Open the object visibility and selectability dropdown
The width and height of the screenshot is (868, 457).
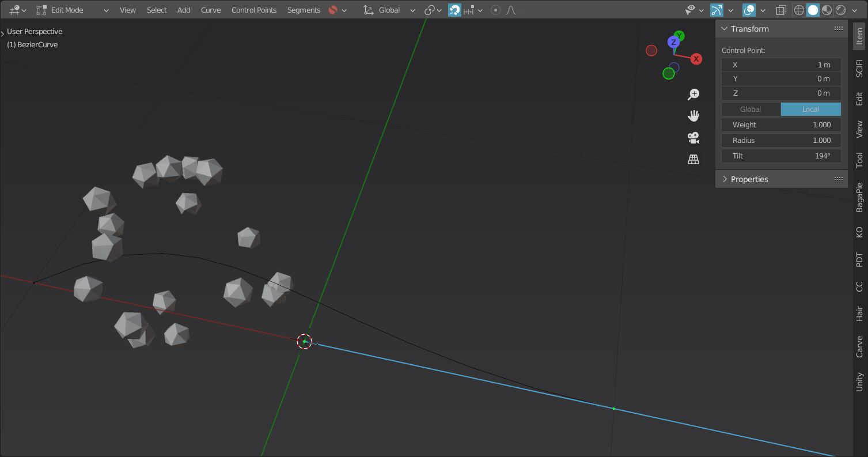pyautogui.click(x=695, y=10)
